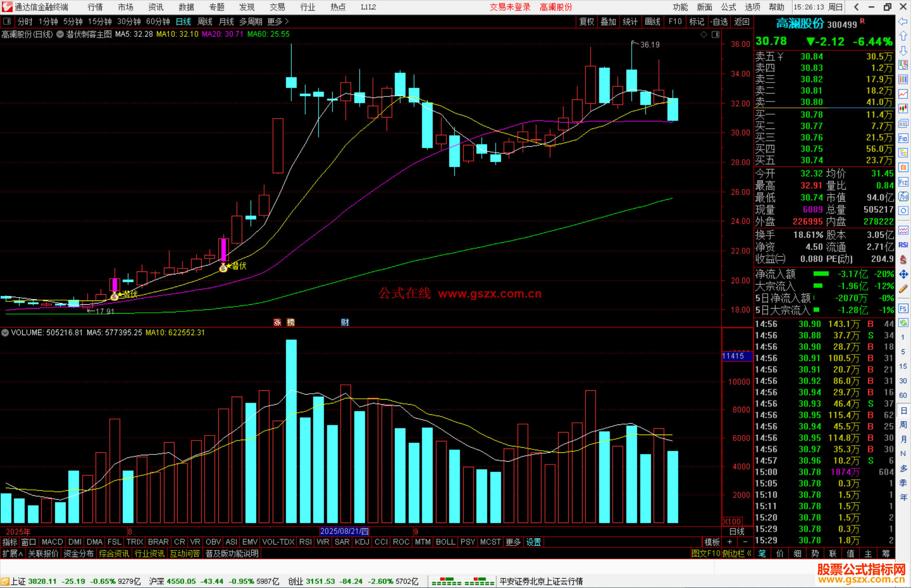Image resolution: width=911 pixels, height=588 pixels.
Task: Click the 交易未登录 login link
Action: coord(510,7)
